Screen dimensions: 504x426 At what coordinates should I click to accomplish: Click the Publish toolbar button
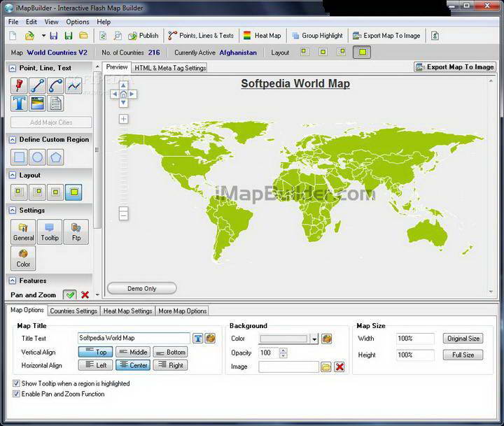point(143,36)
